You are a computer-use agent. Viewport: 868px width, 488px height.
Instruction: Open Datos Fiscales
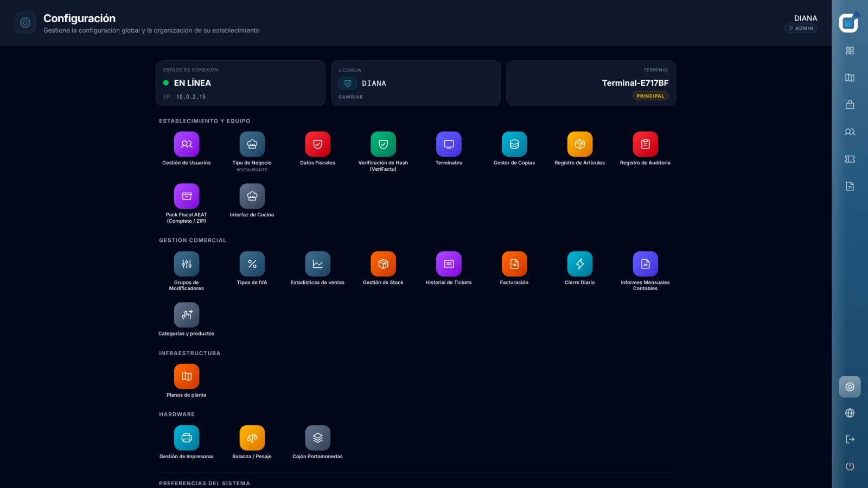point(318,144)
